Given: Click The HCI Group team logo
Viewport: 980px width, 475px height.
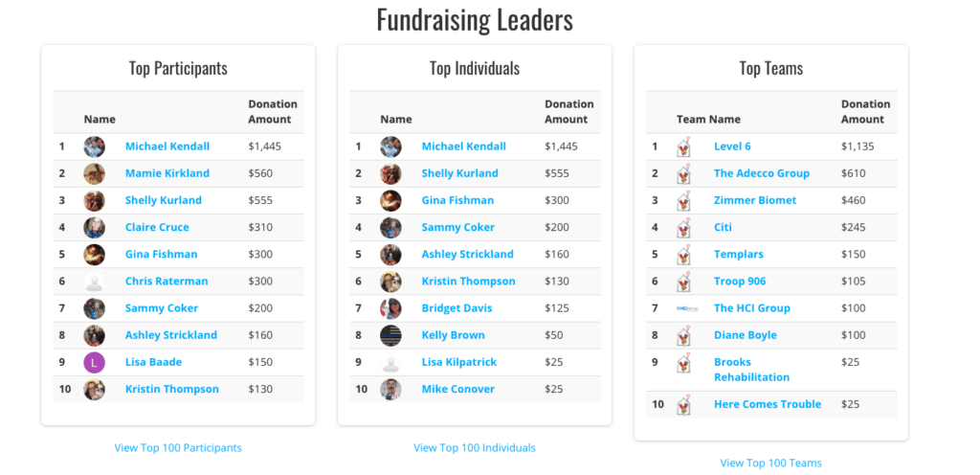Looking at the screenshot, I should [x=687, y=308].
